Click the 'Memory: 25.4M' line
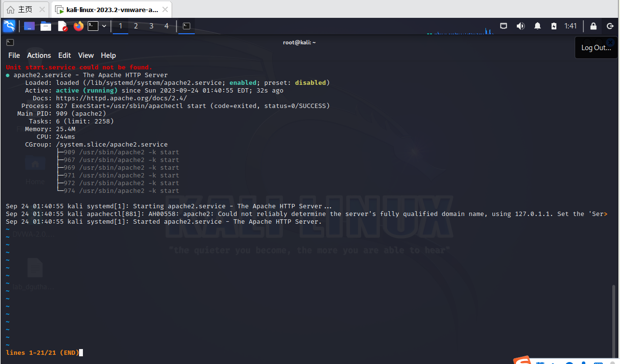The image size is (620, 364). coord(50,129)
